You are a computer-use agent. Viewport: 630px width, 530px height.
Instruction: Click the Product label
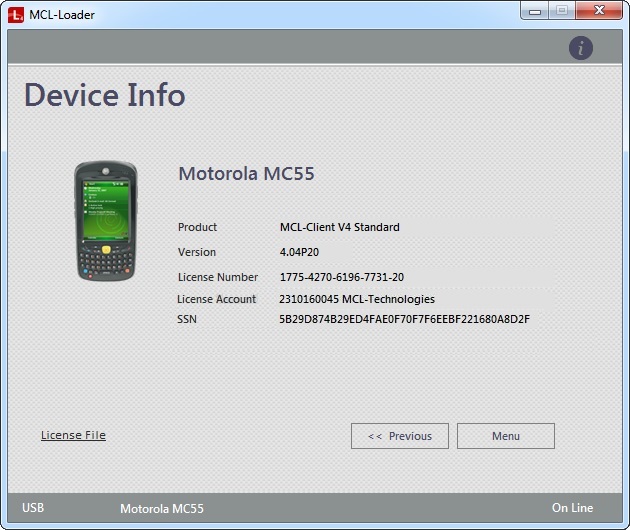coord(197,227)
